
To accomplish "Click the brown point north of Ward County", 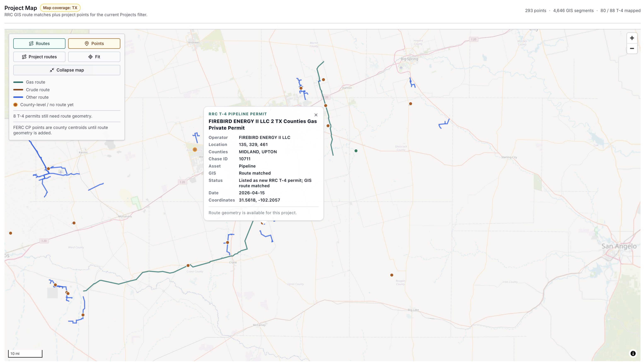I will click(x=74, y=223).
